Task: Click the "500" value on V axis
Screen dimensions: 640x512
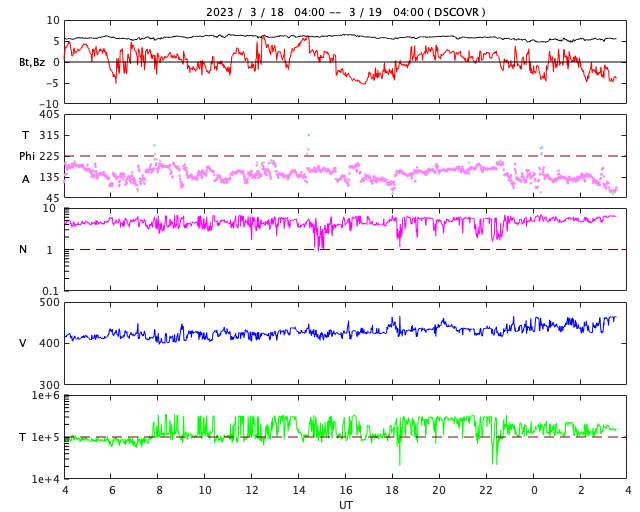Action: 49,303
